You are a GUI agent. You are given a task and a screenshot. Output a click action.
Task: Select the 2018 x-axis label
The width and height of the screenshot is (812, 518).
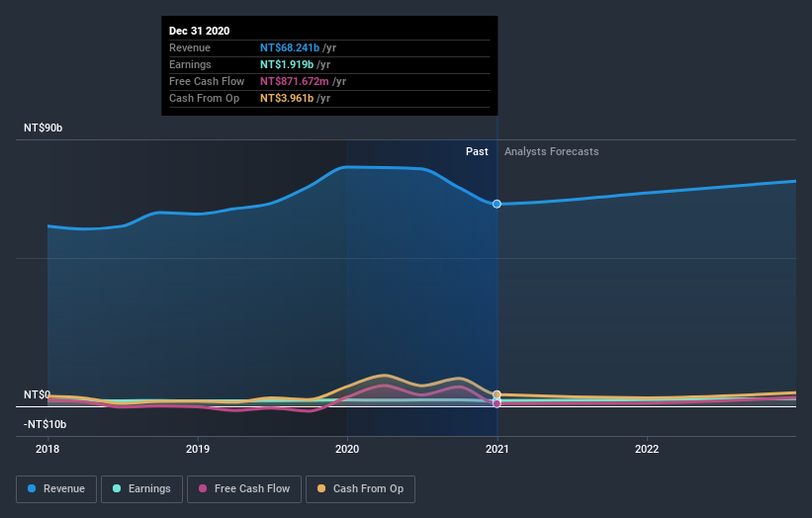pyautogui.click(x=47, y=449)
